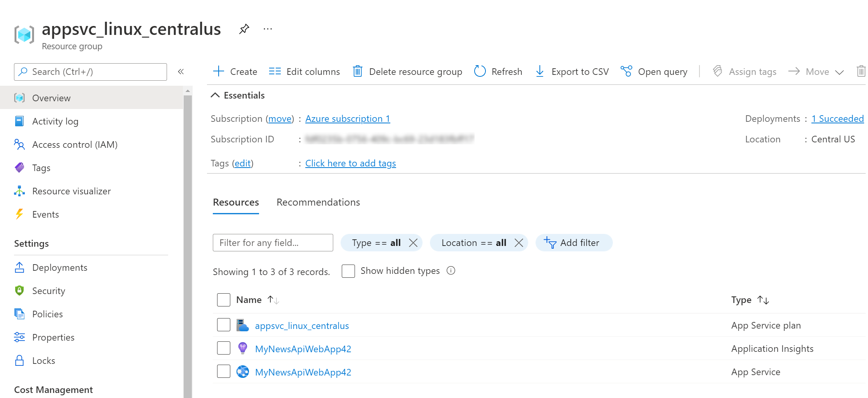Click the resource group cube icon

pos(24,35)
